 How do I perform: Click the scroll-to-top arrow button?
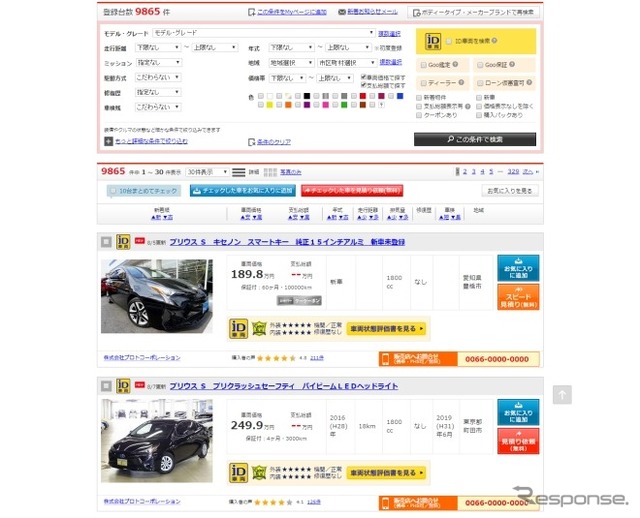pyautogui.click(x=562, y=395)
